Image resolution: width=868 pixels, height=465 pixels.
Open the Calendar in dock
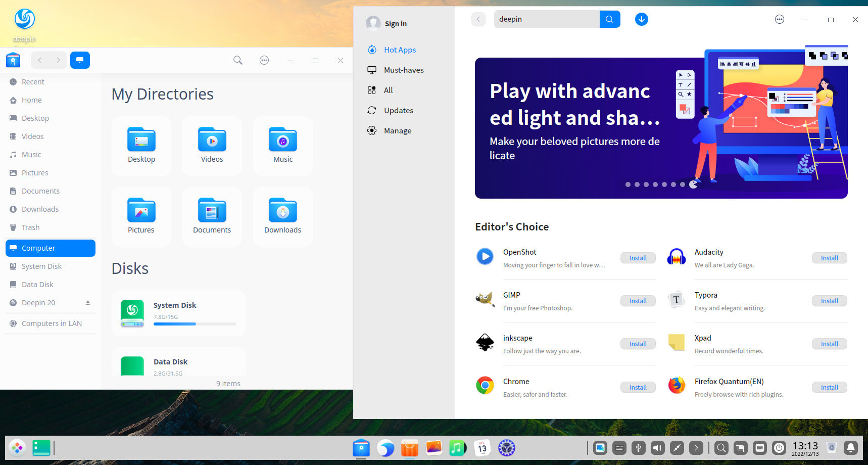click(483, 448)
